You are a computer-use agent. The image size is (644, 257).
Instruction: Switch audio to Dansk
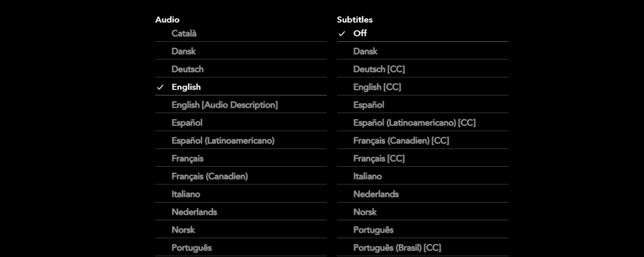pyautogui.click(x=241, y=51)
